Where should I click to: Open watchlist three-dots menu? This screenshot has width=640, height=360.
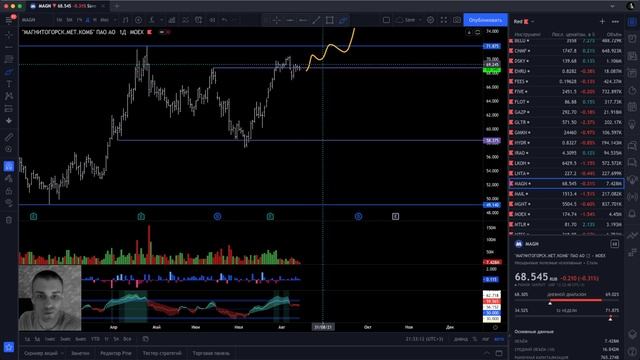(x=616, y=21)
